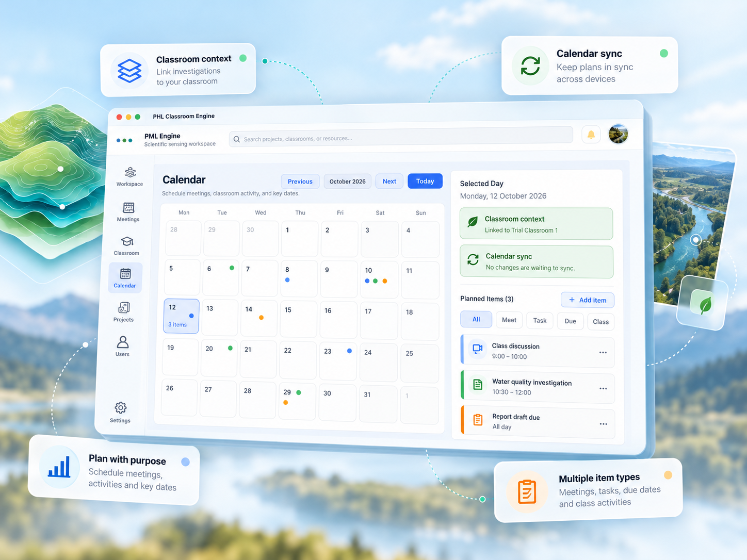The width and height of the screenshot is (747, 560).
Task: Open more options for Report draft due
Action: (x=604, y=424)
